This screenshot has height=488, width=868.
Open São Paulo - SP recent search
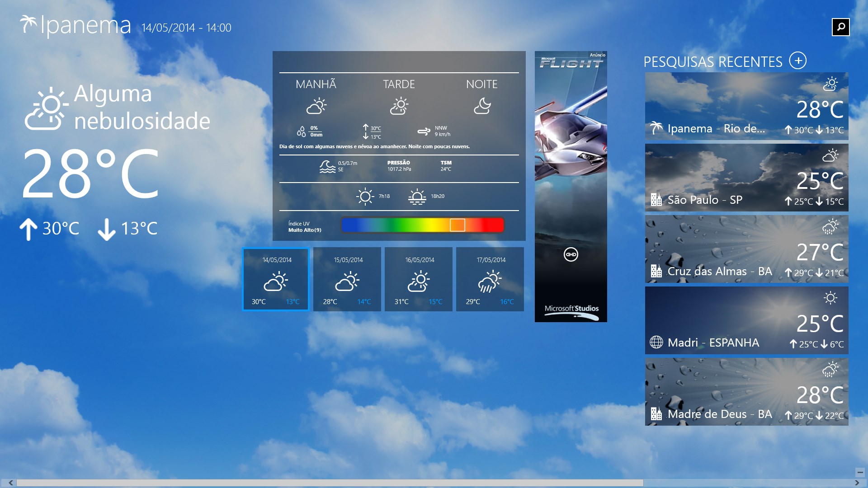[746, 178]
